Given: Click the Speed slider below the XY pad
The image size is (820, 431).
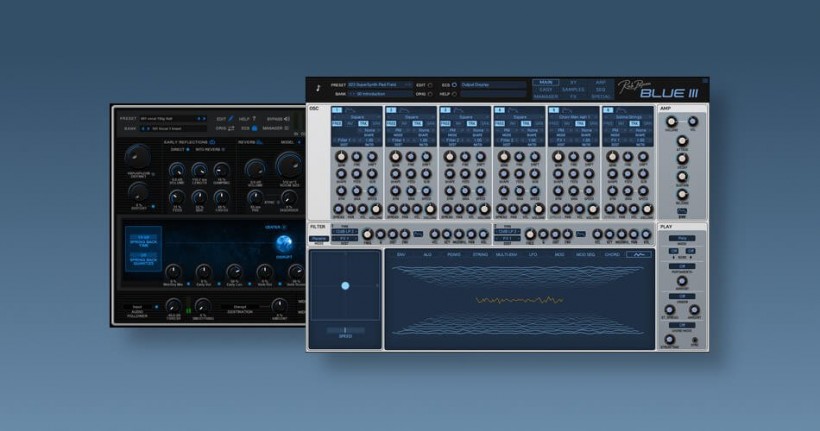Looking at the screenshot, I should [x=345, y=329].
